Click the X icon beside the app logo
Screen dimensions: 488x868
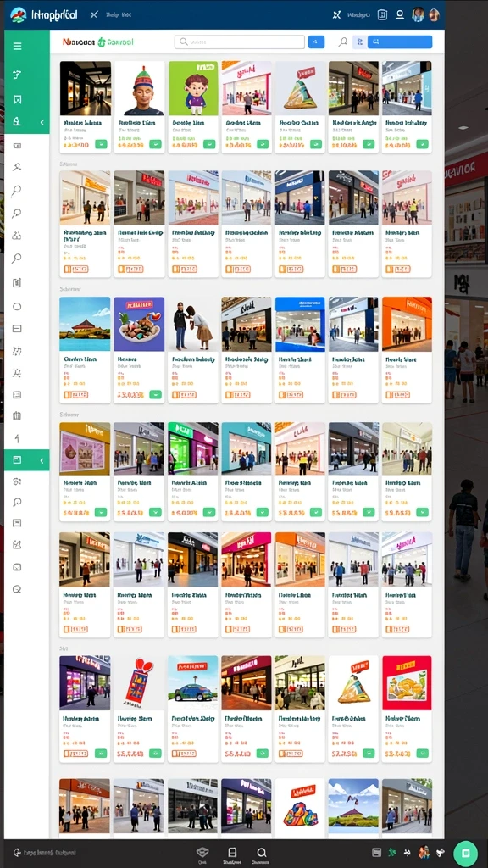[94, 15]
